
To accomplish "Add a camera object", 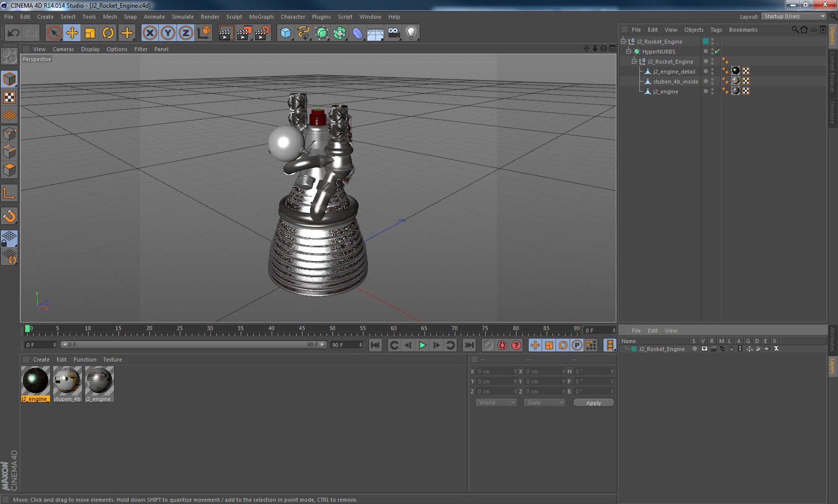I will [x=393, y=33].
